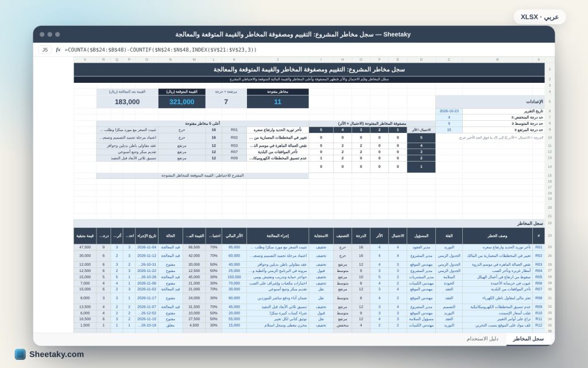Select risk ID R05 in the register
The image size is (588, 368).
tap(539, 277)
